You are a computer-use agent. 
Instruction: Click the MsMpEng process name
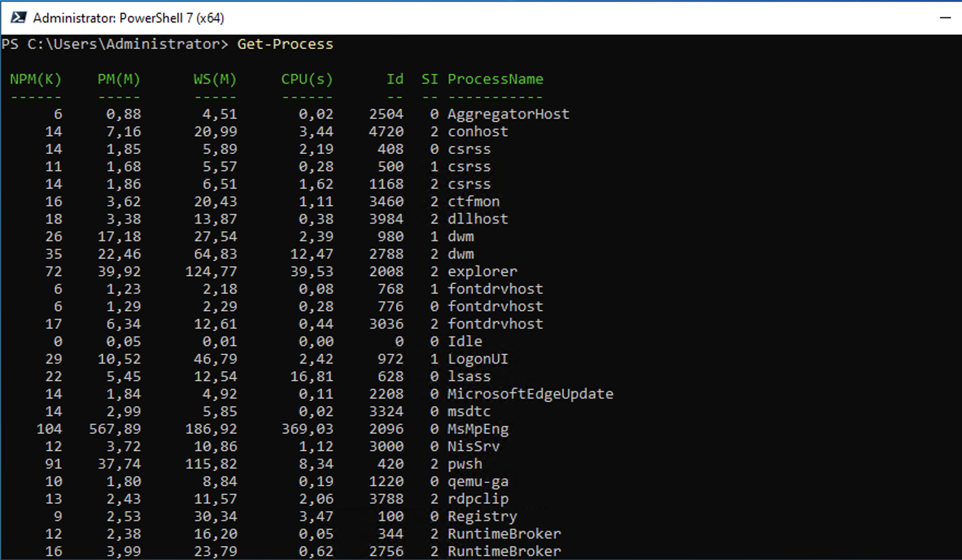click(478, 429)
